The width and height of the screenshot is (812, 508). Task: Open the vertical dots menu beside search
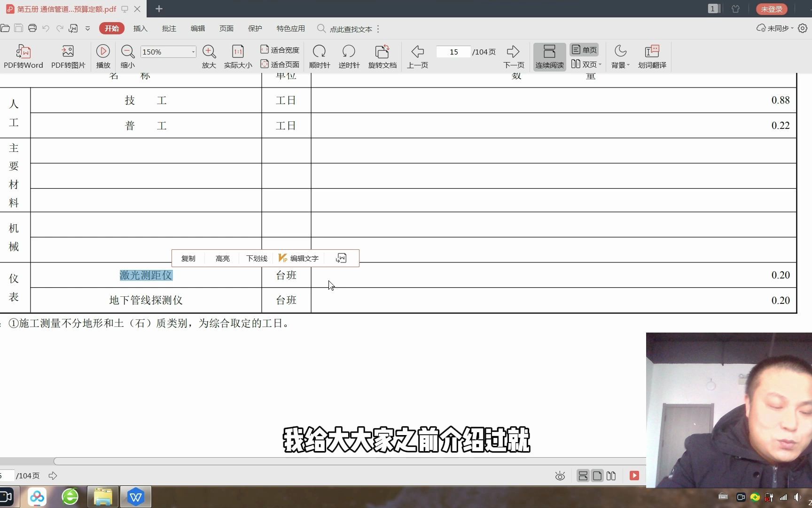click(378, 29)
